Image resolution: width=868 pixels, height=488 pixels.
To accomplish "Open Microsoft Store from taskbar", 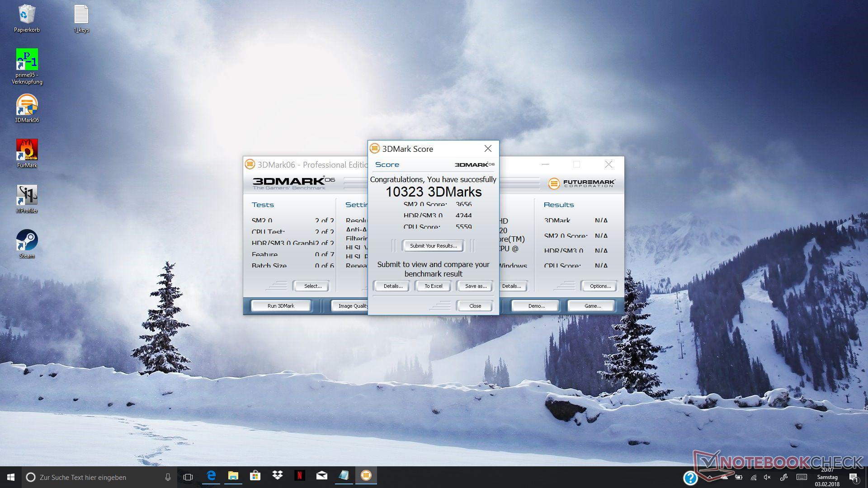I will point(255,476).
